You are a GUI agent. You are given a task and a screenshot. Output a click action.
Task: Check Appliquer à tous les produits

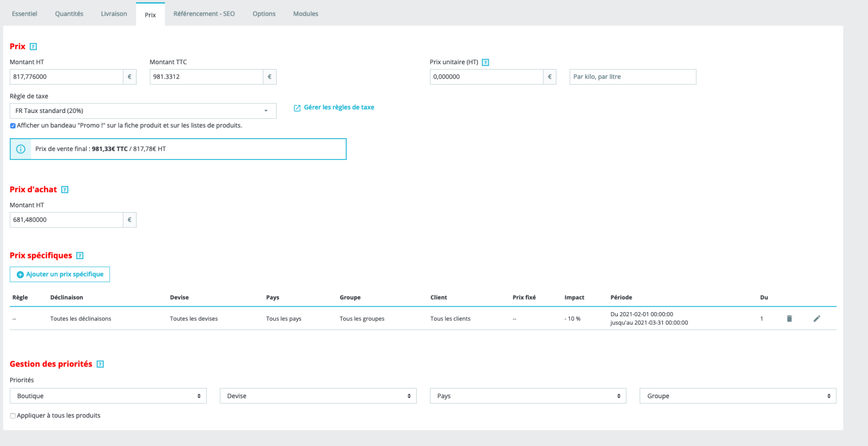coord(13,416)
